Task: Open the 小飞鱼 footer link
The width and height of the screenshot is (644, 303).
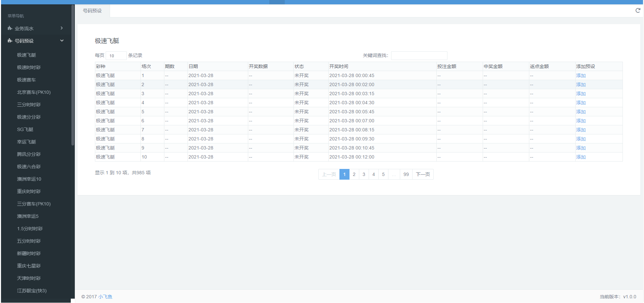Action: pyautogui.click(x=105, y=297)
